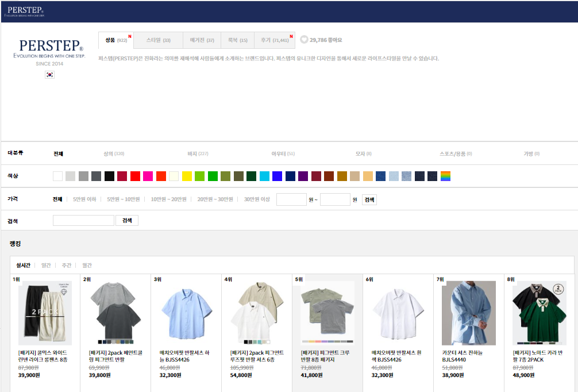This screenshot has width=578, height=392.
Task: Filter by category 아우터 (51)
Action: (283, 154)
